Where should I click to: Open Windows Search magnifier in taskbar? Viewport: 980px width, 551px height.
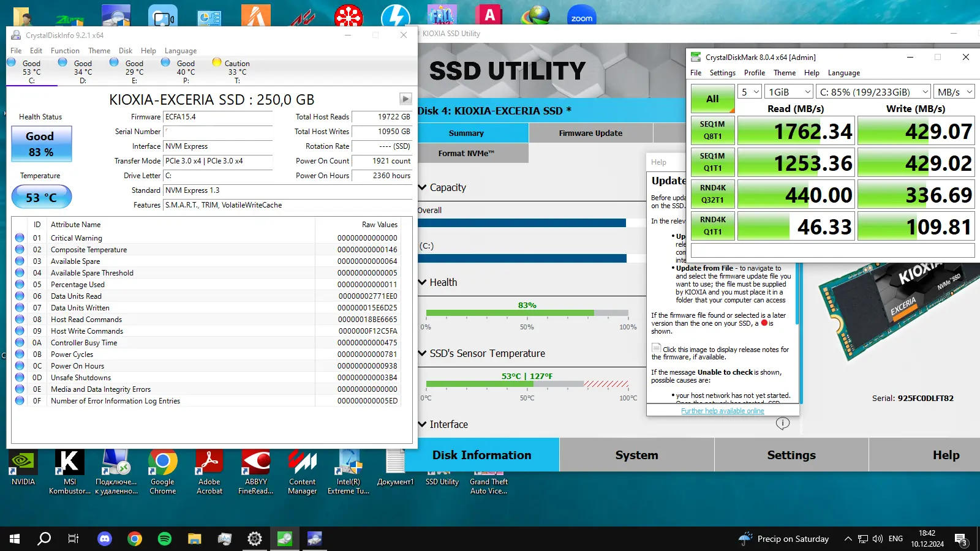[44, 539]
